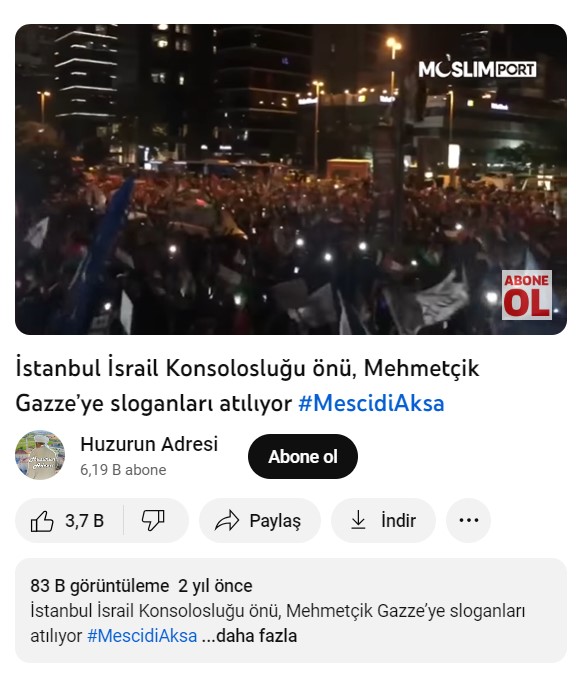The height and width of the screenshot is (680, 582).
Task: Open the three-dot more actions menu
Action: tap(468, 520)
